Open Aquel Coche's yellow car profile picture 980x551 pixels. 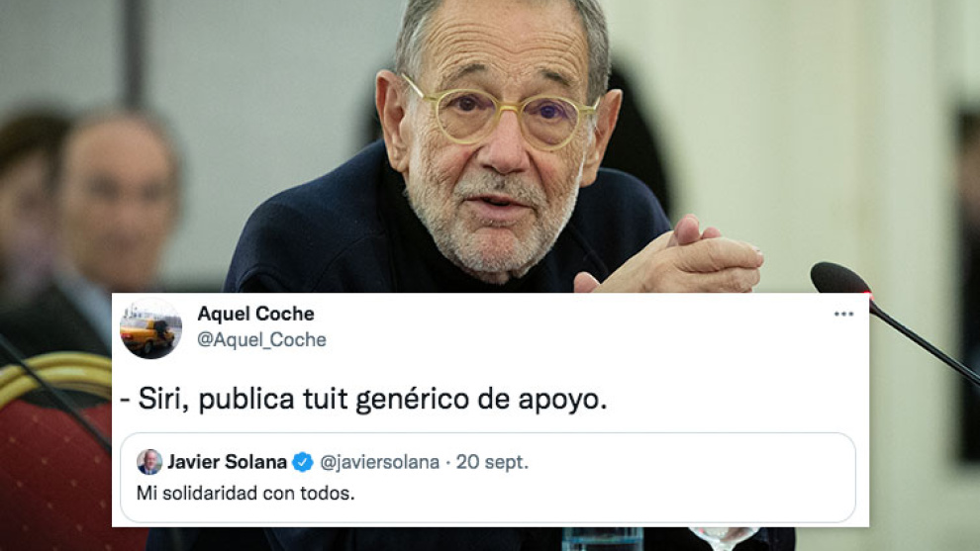[x=150, y=328]
